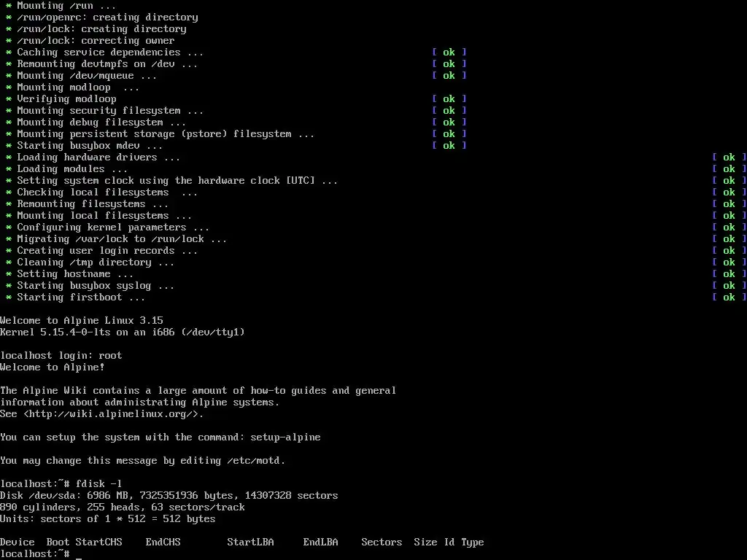The image size is (747, 560).
Task: Click the ok status for 'Loading hardware drivers'
Action: [x=729, y=157]
